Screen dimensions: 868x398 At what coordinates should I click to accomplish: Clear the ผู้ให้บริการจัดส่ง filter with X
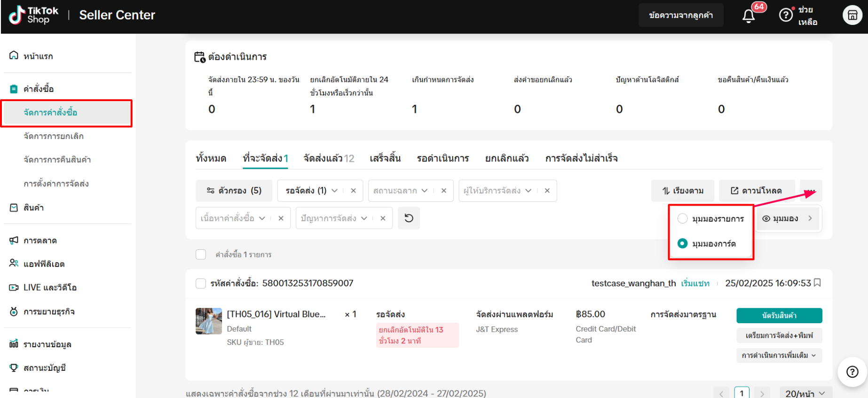[547, 191]
